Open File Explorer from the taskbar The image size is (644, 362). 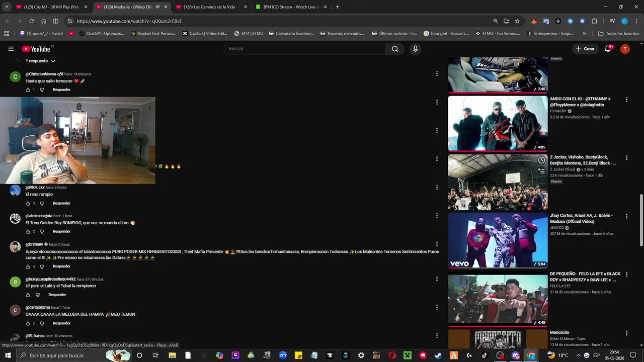click(172, 355)
